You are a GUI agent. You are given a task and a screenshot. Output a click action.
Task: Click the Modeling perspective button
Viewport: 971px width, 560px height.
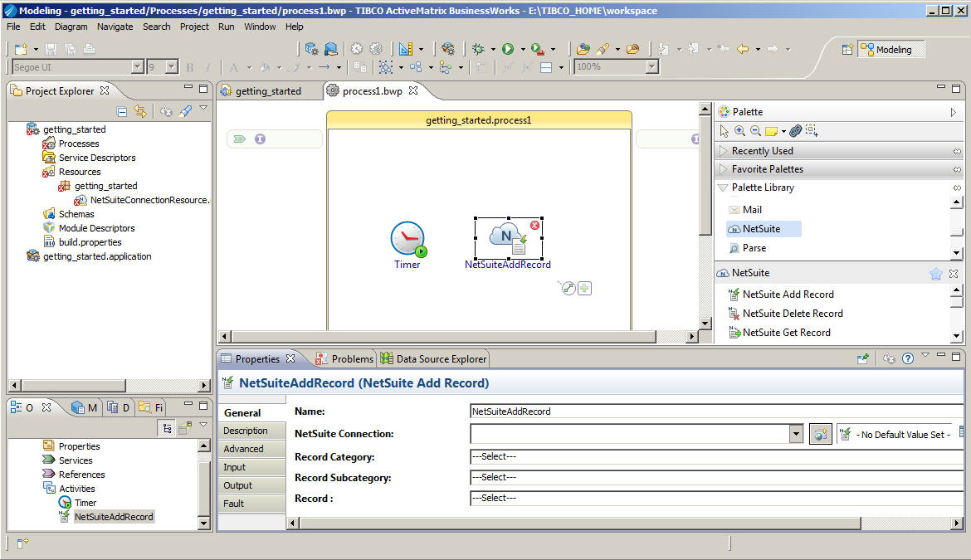tap(892, 50)
